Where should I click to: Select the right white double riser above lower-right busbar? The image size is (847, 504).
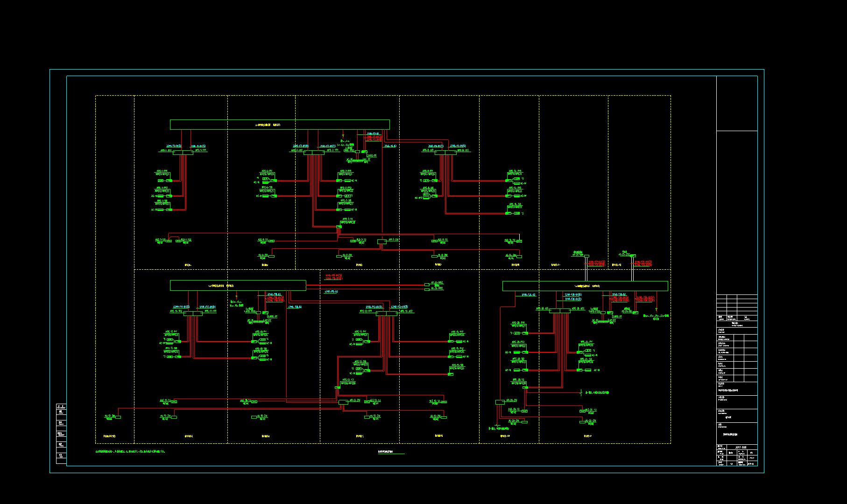[x=633, y=268]
